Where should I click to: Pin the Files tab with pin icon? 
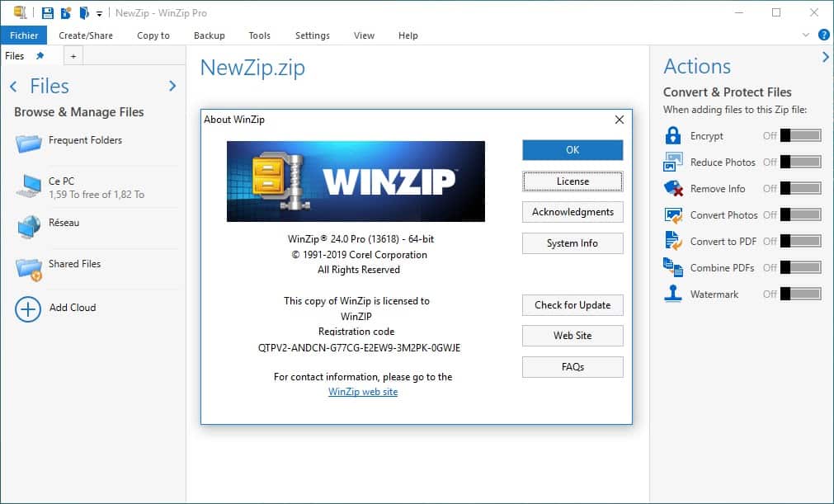40,56
